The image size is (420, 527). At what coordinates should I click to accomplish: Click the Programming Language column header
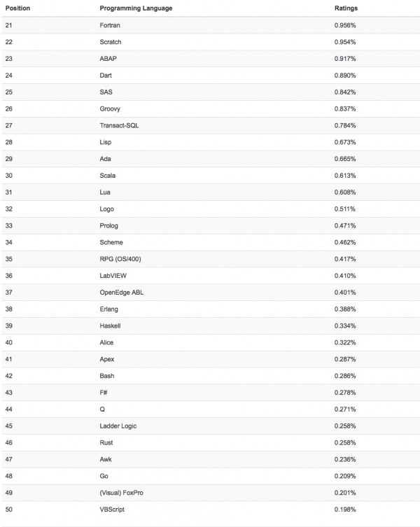[136, 8]
